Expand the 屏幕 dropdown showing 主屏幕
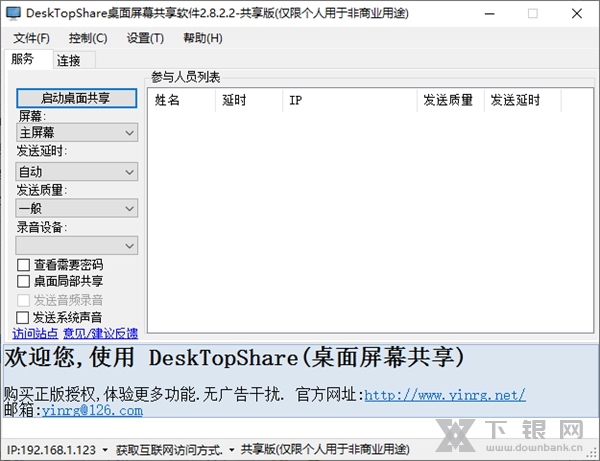 pyautogui.click(x=76, y=132)
